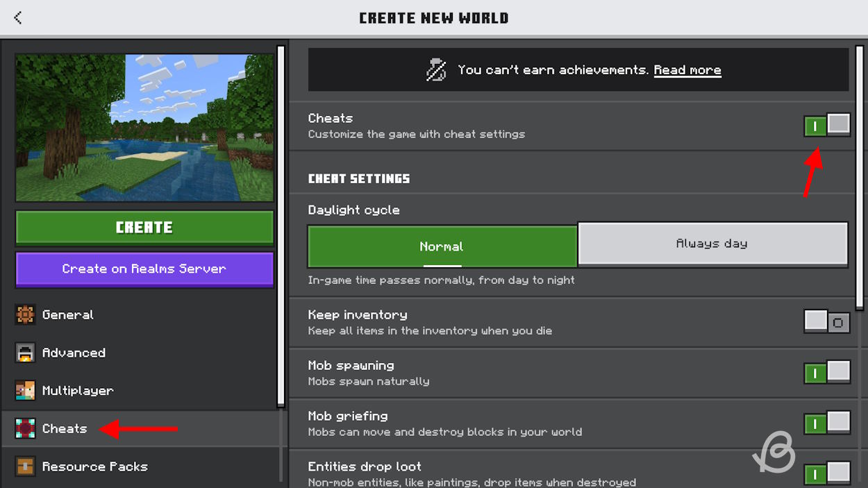The image size is (868, 488).
Task: Toggle Entities drop loot off
Action: (x=827, y=474)
